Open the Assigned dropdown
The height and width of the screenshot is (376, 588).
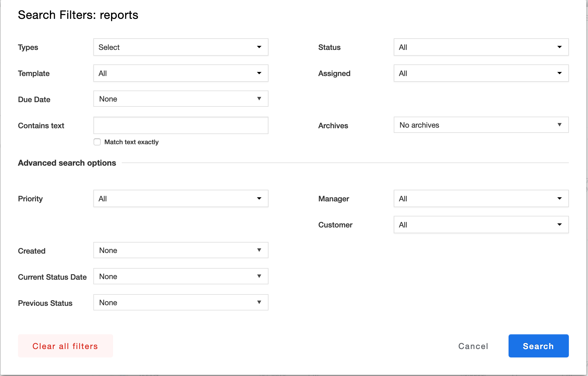pos(481,73)
